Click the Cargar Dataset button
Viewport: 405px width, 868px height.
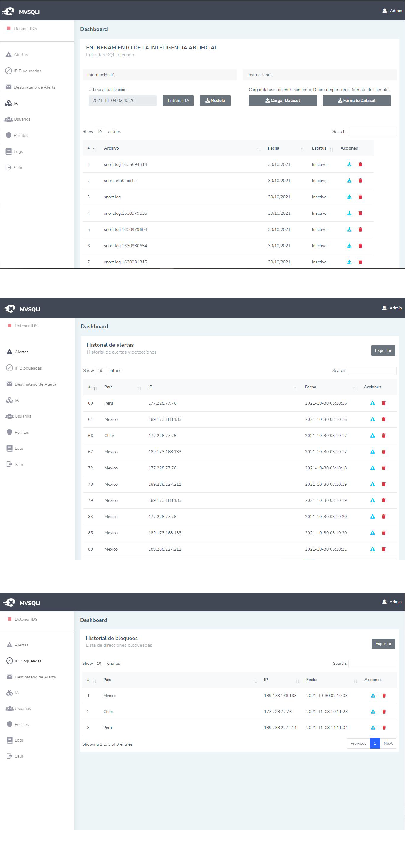pos(282,100)
